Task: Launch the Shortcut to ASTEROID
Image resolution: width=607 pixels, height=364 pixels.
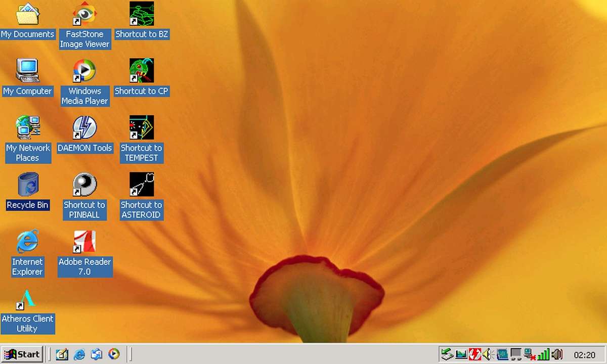Action: (141, 186)
